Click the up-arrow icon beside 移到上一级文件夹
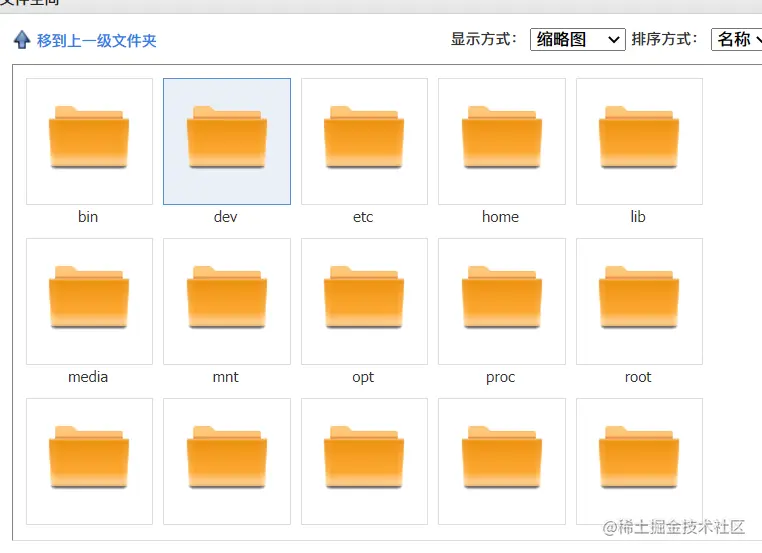The image size is (762, 553). tap(22, 40)
